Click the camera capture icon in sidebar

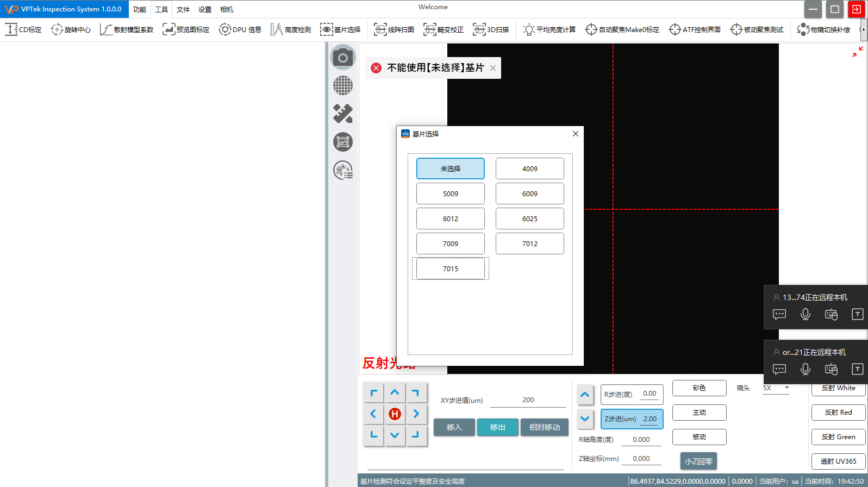pyautogui.click(x=342, y=58)
